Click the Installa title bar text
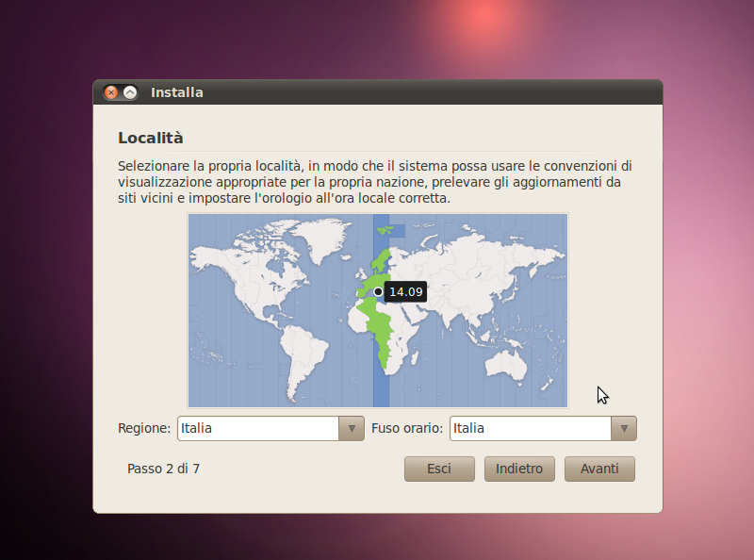 point(177,92)
